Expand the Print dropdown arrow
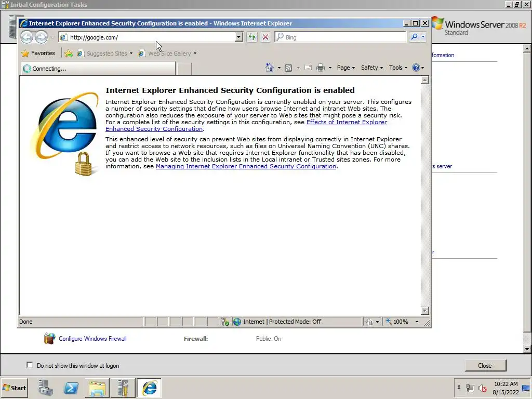 [x=330, y=68]
